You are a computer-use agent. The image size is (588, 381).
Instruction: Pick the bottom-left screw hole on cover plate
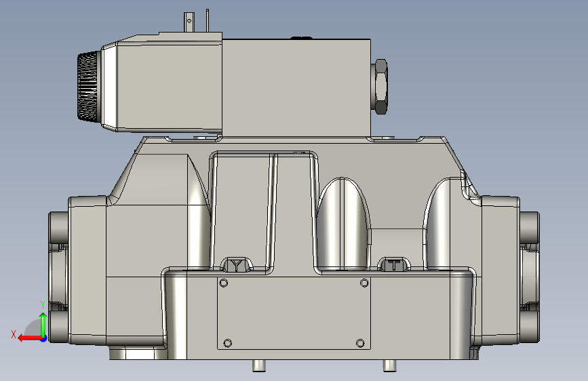point(228,343)
